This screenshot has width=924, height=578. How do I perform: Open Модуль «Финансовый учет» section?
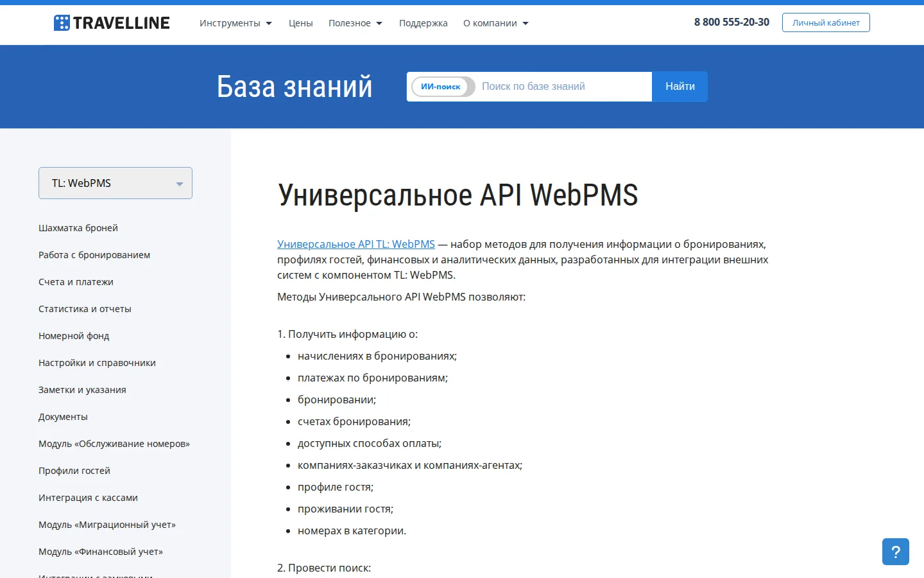(101, 552)
